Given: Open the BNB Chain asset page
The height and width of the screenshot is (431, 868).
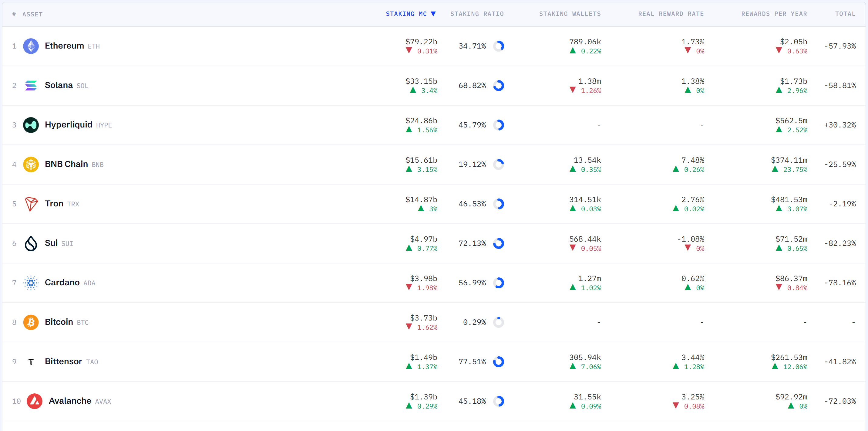Looking at the screenshot, I should [66, 164].
